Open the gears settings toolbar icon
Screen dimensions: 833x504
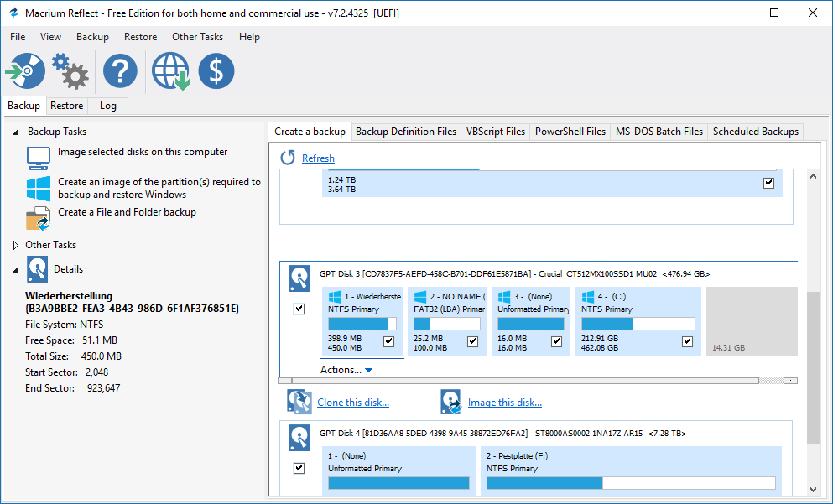(70, 70)
